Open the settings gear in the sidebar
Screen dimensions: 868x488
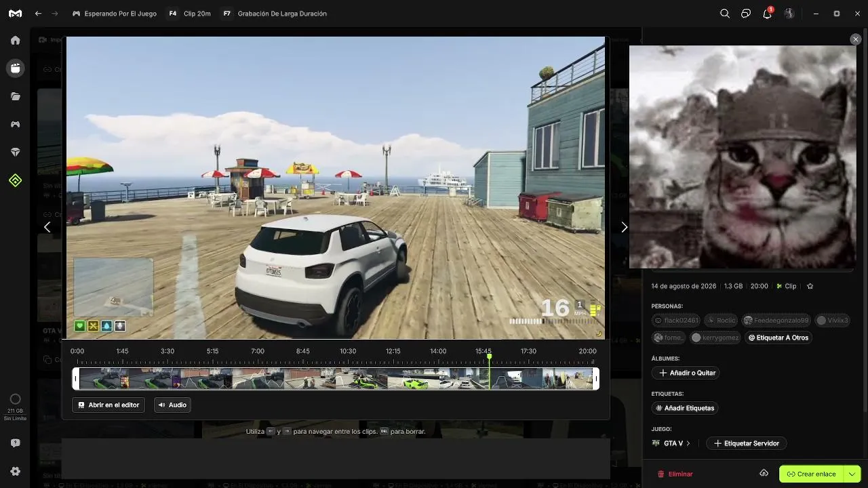point(15,471)
